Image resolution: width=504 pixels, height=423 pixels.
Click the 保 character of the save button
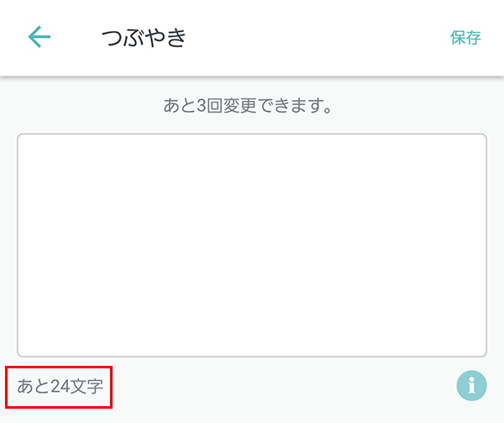(458, 38)
